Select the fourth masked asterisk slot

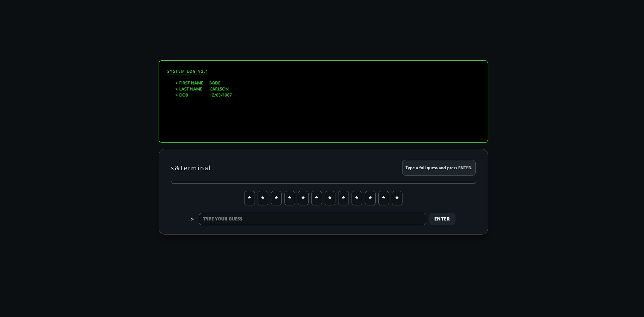click(x=289, y=198)
